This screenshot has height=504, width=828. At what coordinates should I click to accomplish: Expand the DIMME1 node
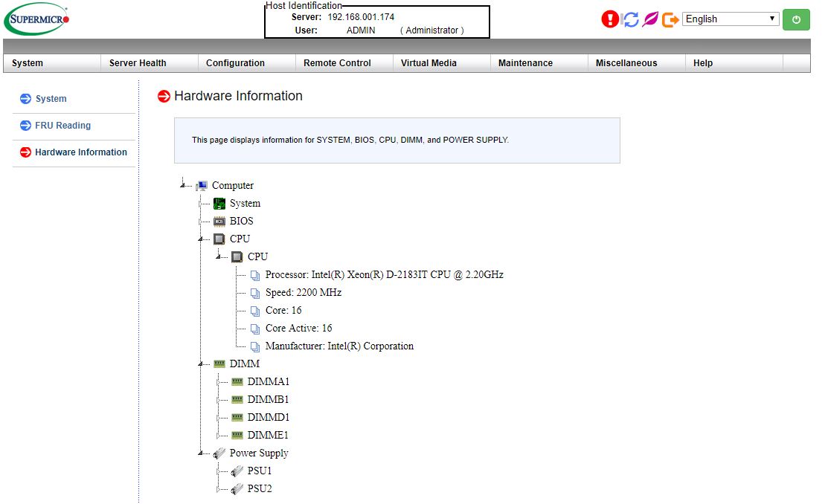tap(219, 436)
